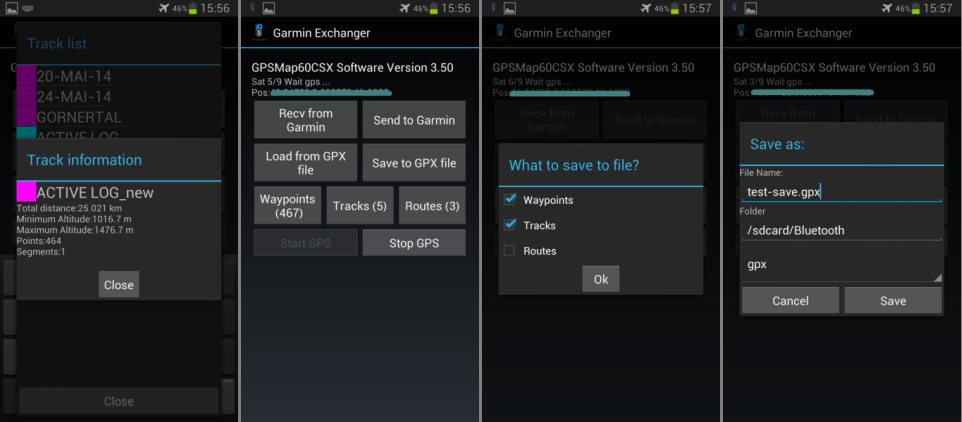Select the GORNERTAL track in Track list

point(118,116)
